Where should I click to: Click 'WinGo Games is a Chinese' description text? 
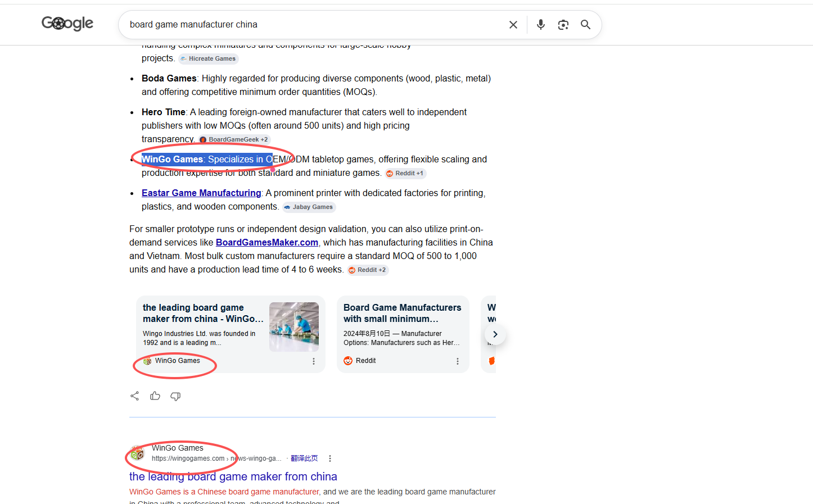(x=224, y=492)
